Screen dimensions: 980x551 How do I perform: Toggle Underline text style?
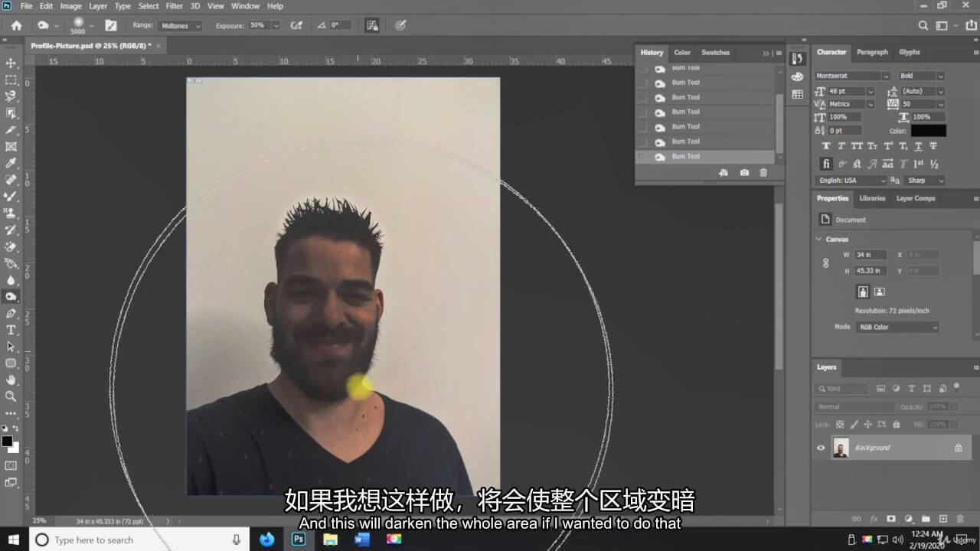[920, 146]
